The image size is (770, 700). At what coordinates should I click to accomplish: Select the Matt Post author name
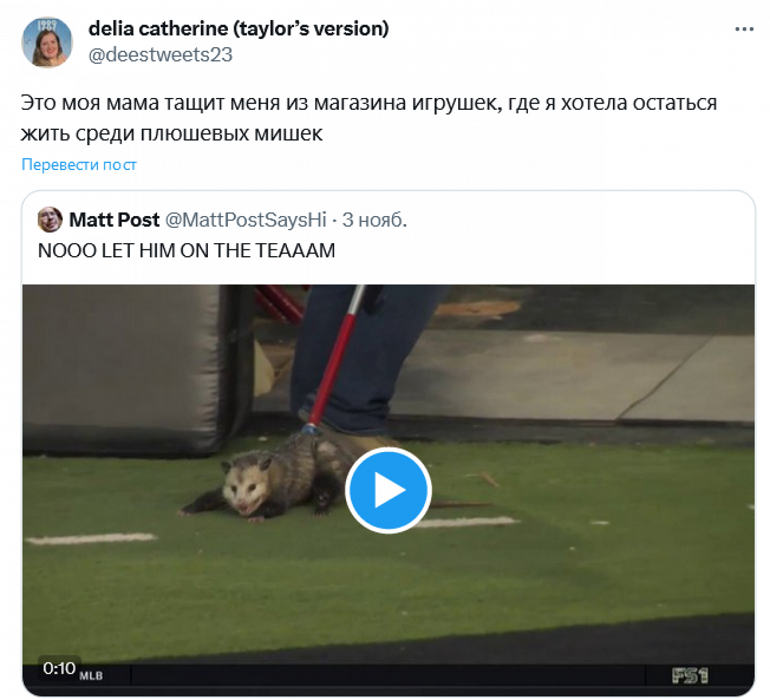(x=114, y=220)
